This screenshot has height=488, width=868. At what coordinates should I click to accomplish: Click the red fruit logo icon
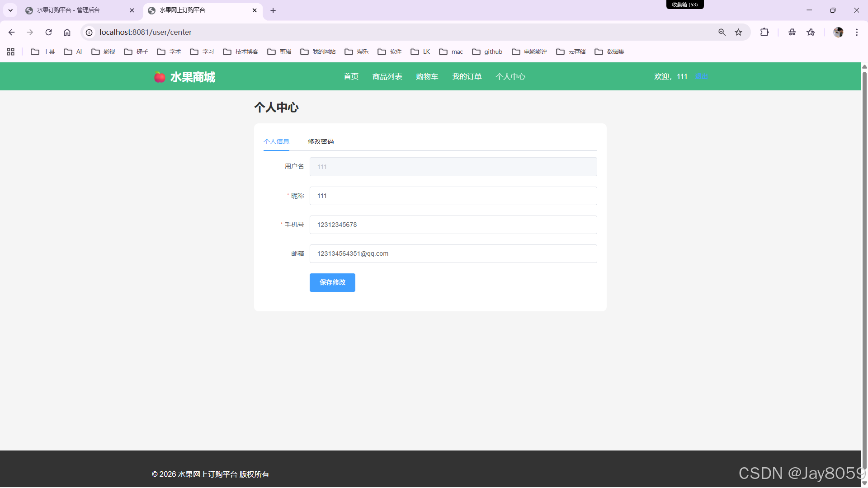coord(159,77)
